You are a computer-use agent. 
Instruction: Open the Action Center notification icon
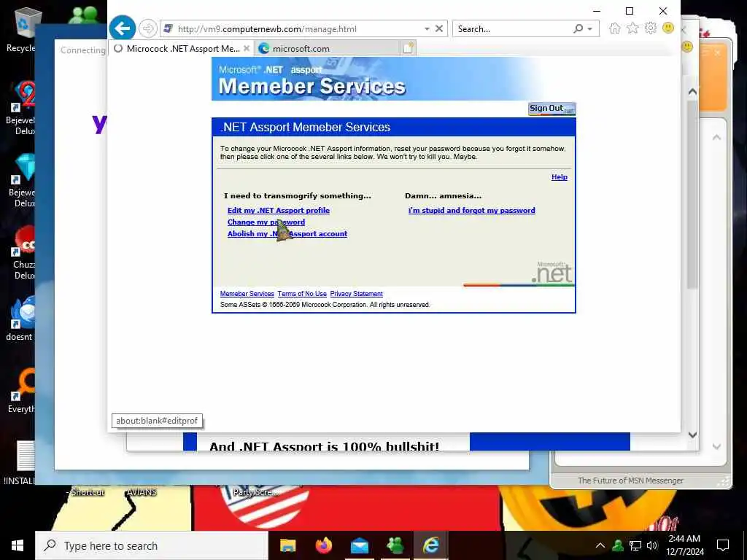click(x=723, y=545)
